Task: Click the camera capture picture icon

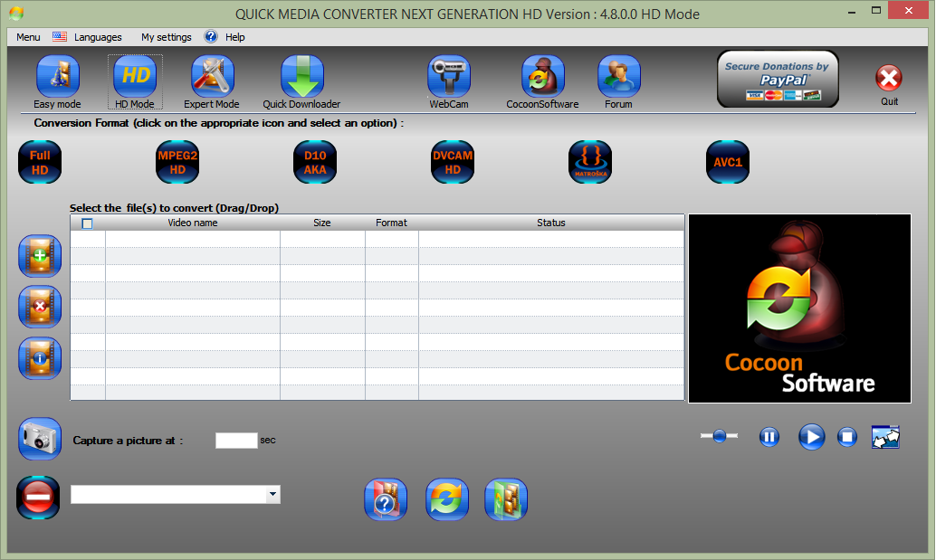Action: tap(40, 439)
